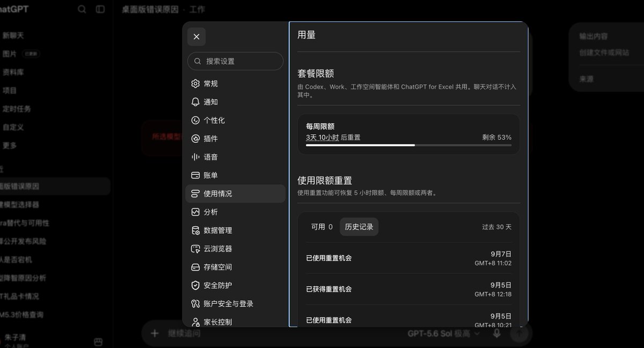Image resolution: width=644 pixels, height=348 pixels.
Task: Click the 工作 project label in the title
Action: click(196, 9)
